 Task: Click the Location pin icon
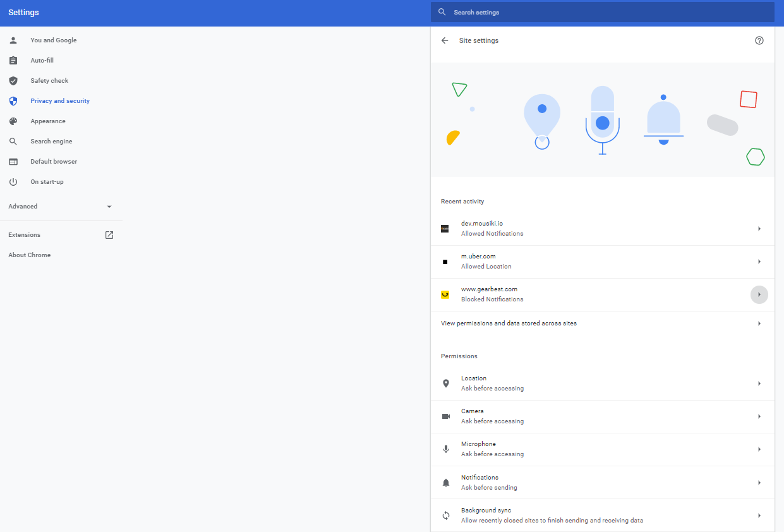[446, 384]
